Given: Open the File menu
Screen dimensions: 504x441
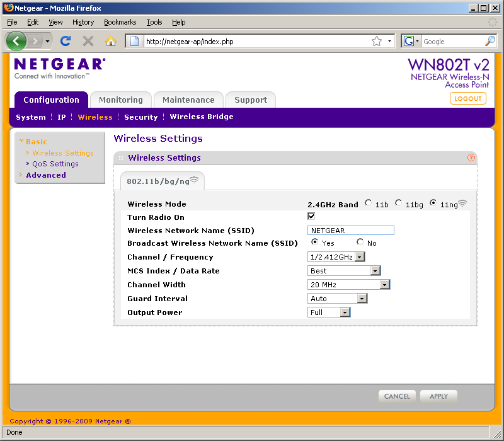Looking at the screenshot, I should (12, 22).
